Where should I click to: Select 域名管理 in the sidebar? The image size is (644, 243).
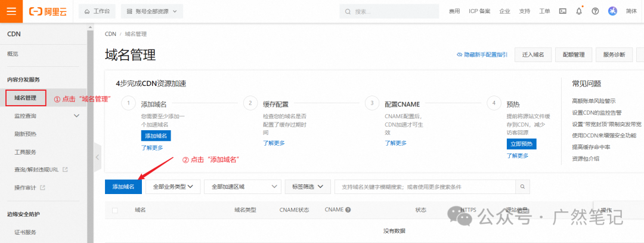point(26,98)
